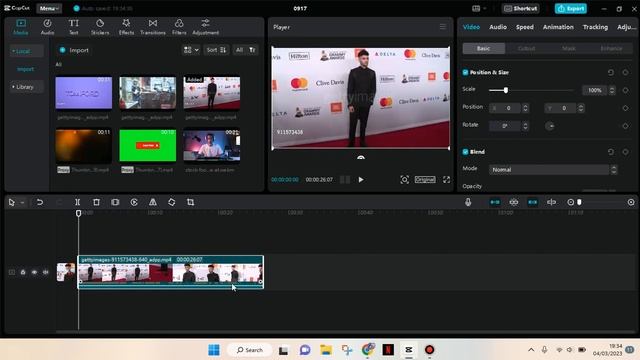The height and width of the screenshot is (360, 640).
Task: Click the Mirror icon in the timeline toolbar
Action: [153, 202]
